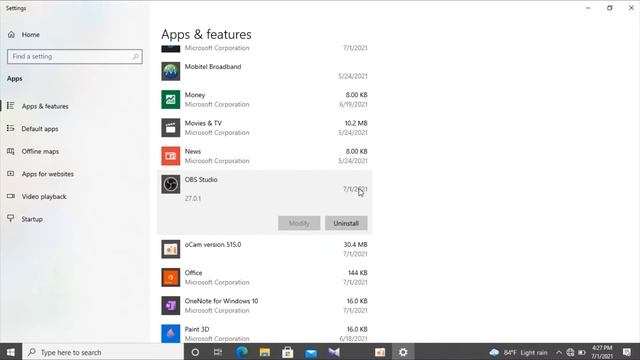Select the Money app entry
The image size is (640, 360).
point(264,99)
